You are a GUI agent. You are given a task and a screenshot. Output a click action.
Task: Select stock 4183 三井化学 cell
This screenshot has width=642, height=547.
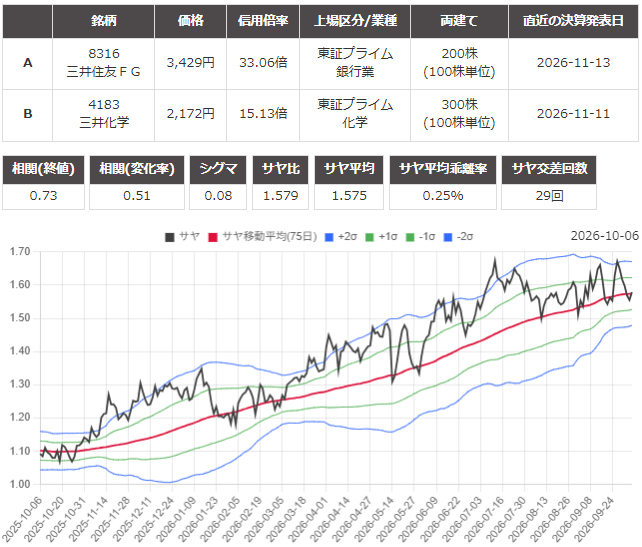[x=104, y=114]
